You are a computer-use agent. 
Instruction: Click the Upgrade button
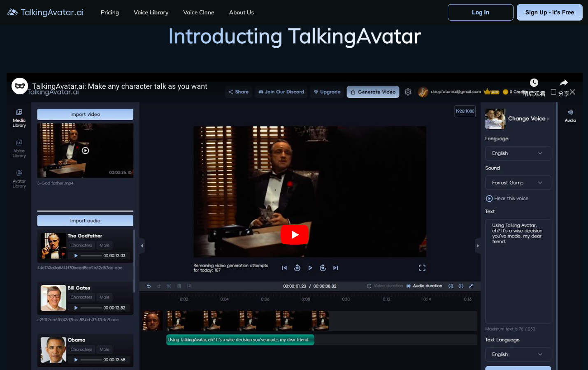[327, 92]
